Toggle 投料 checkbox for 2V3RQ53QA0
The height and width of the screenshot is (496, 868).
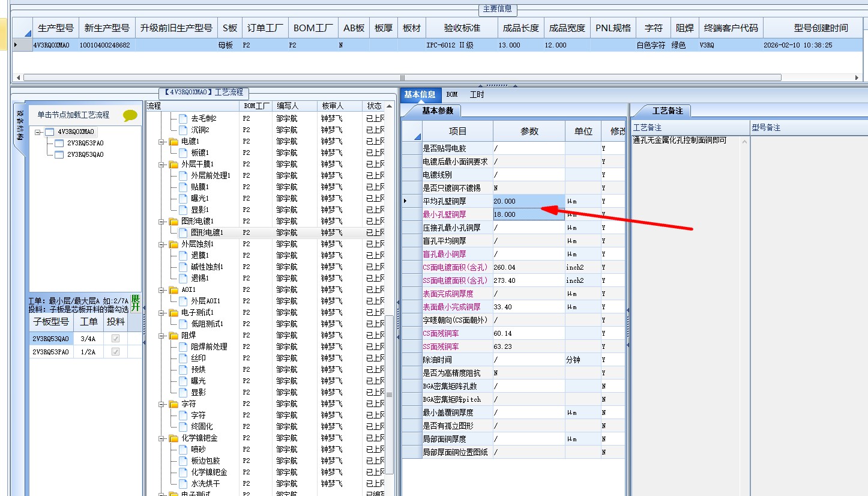115,339
